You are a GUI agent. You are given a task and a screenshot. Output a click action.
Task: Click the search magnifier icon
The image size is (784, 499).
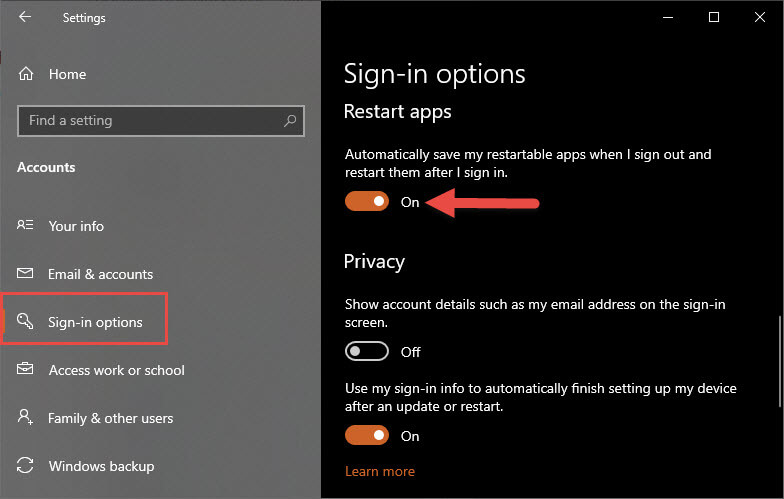pos(290,120)
